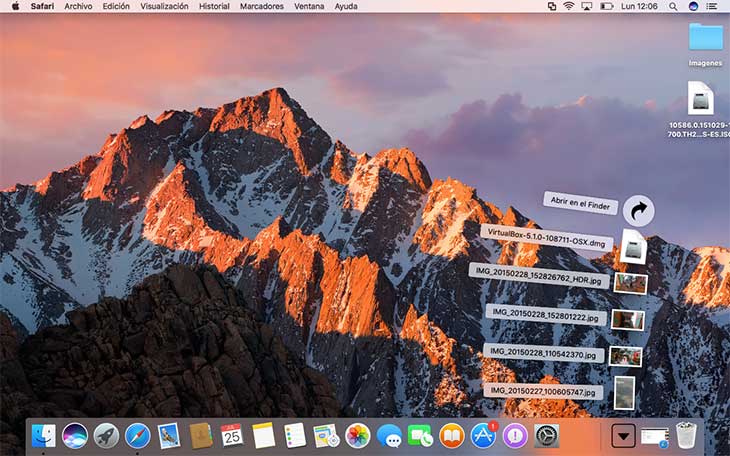Open Finder from the Dock
Screen dimensions: 730x456
click(44, 436)
